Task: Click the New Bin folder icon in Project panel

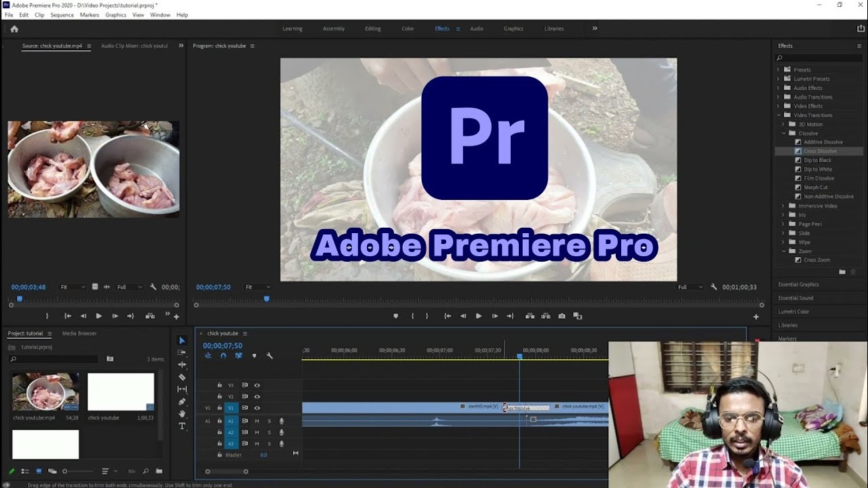Action: 159,471
